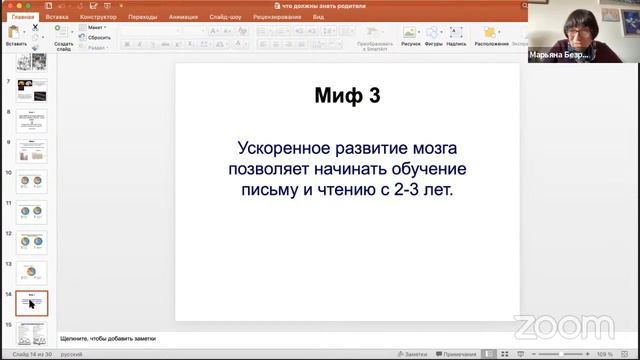Open the Слайд-шоу tab
This screenshot has width=640, height=360.
pyautogui.click(x=225, y=17)
